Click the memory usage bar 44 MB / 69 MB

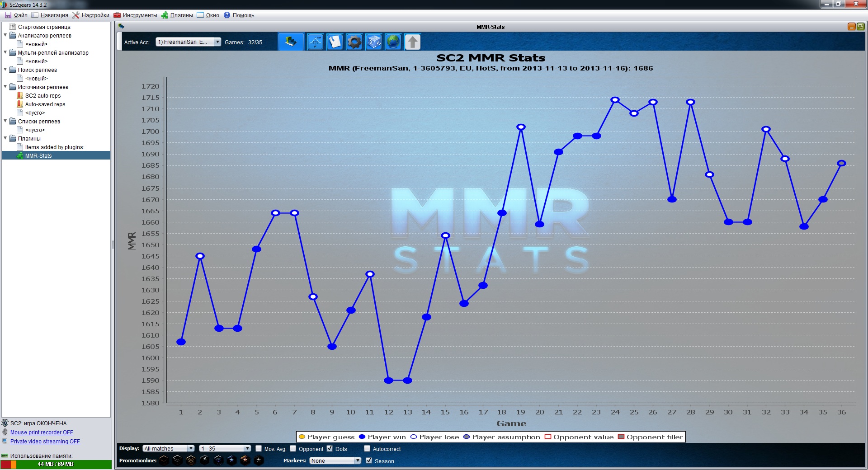point(56,464)
